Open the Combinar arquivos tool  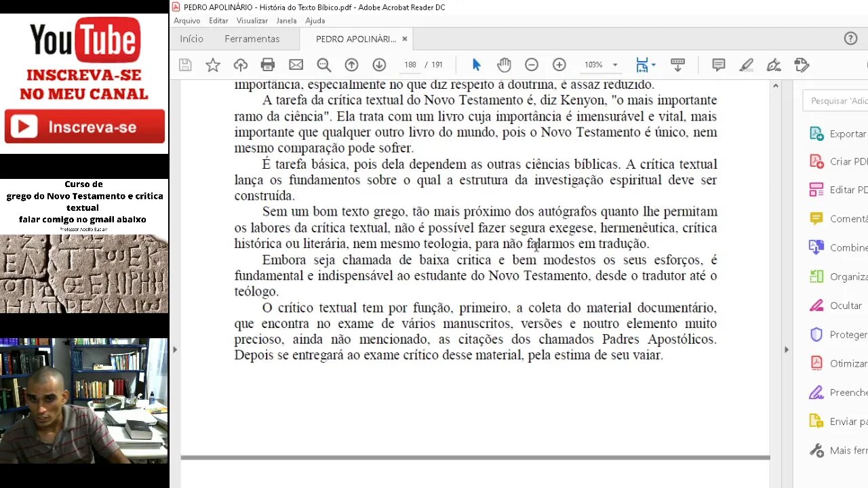(x=839, y=247)
